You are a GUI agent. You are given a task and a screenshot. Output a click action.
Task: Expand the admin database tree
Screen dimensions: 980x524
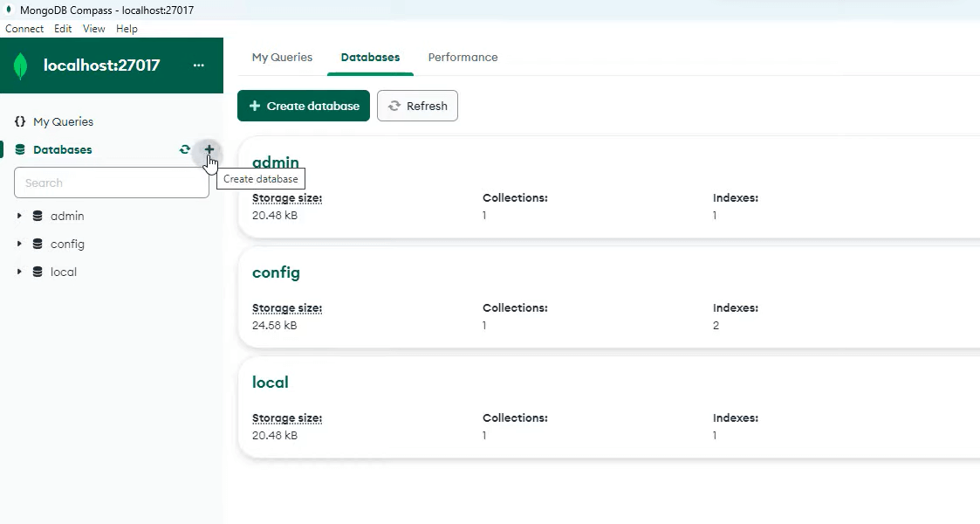(x=19, y=216)
